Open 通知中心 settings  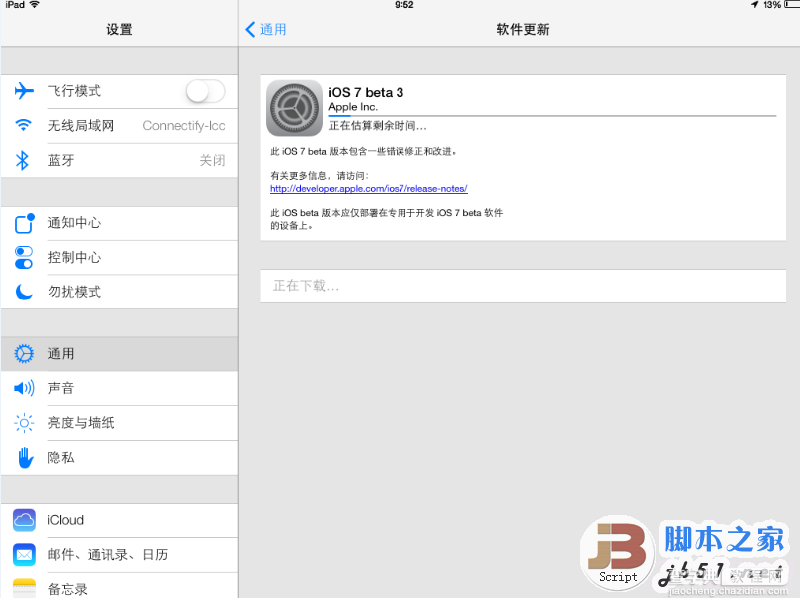[119, 223]
